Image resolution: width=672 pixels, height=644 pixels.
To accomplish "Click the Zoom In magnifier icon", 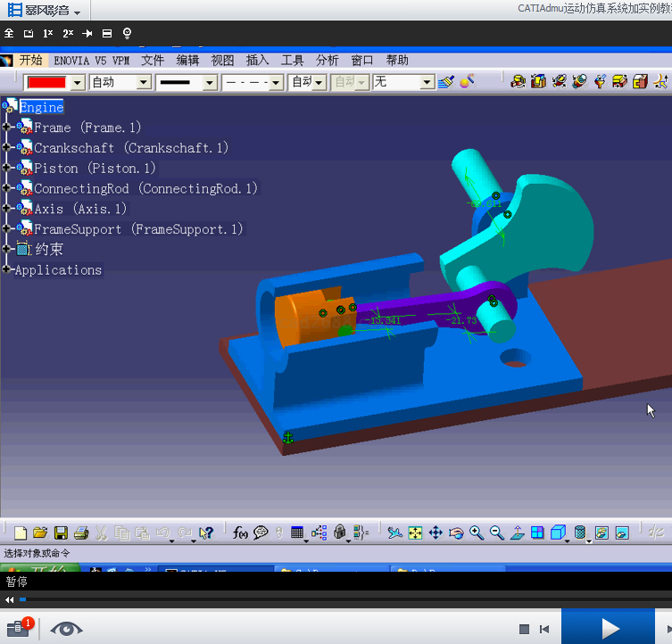I will click(x=477, y=533).
